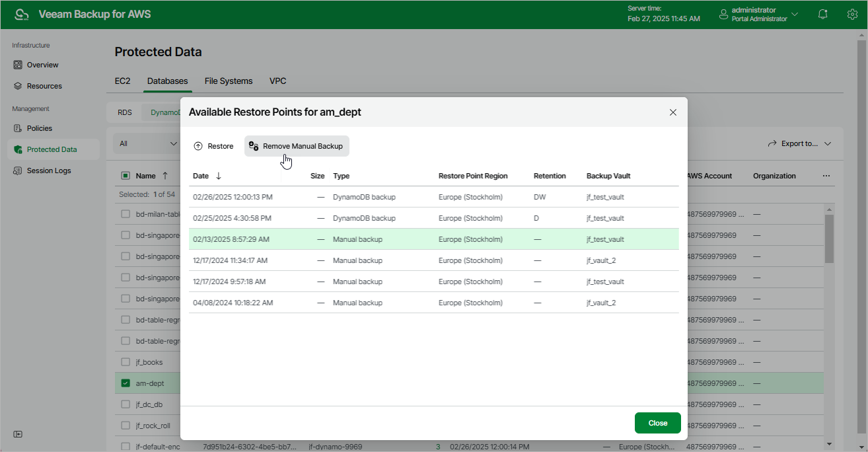Screen dimensions: 868x452
Task: Open the notifications bell icon
Action: (x=823, y=14)
